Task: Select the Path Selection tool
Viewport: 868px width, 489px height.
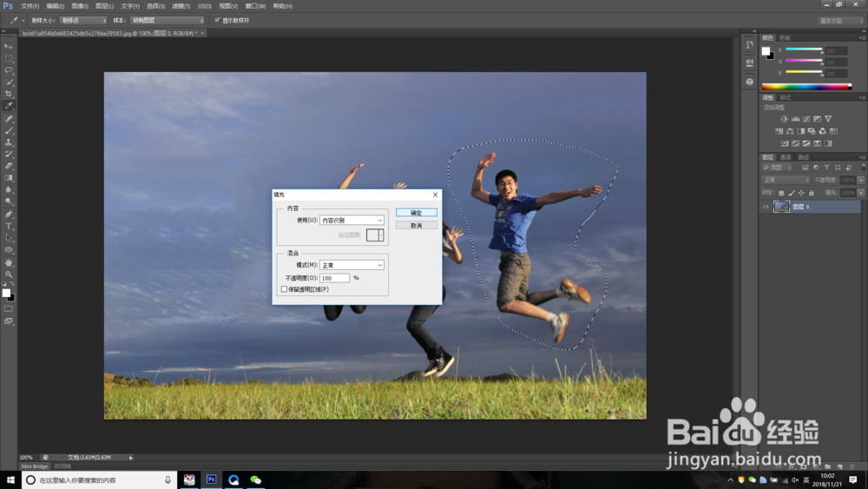Action: [x=9, y=238]
